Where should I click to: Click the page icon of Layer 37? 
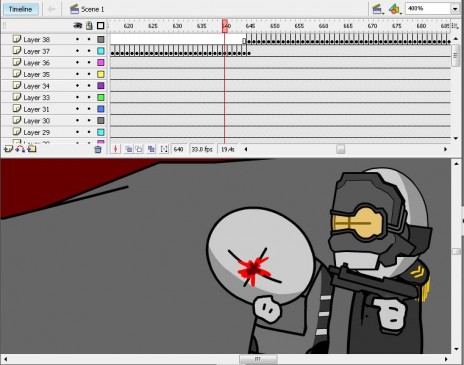click(17, 51)
